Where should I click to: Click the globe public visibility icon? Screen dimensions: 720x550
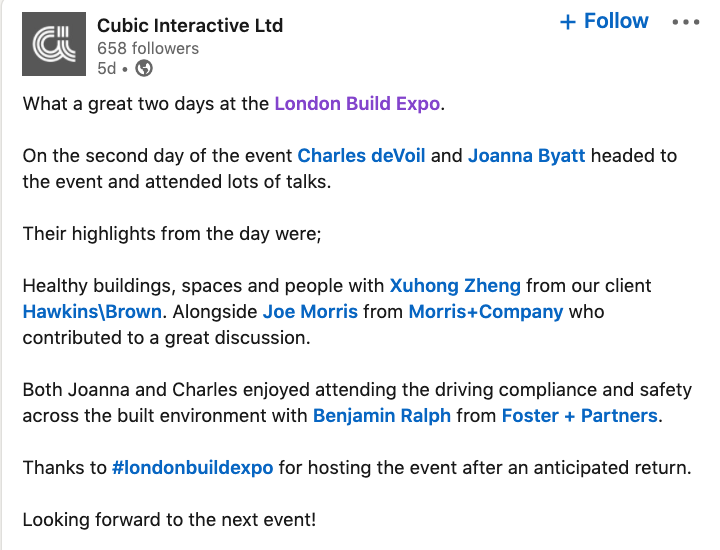tap(144, 68)
